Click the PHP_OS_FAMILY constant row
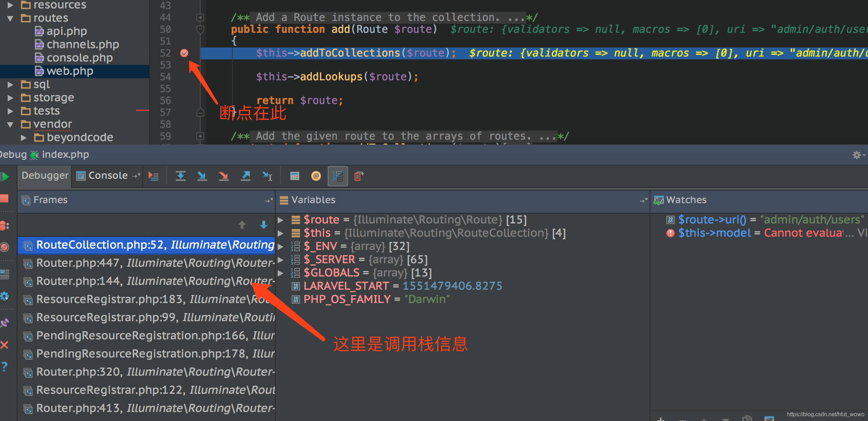The height and width of the screenshot is (421, 868). [x=371, y=300]
